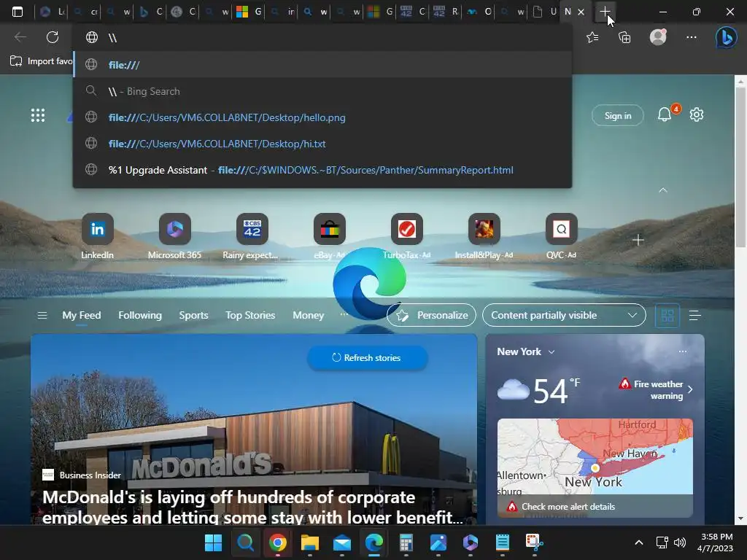
Task: Open the Bing chat sidebar icon
Action: (726, 38)
